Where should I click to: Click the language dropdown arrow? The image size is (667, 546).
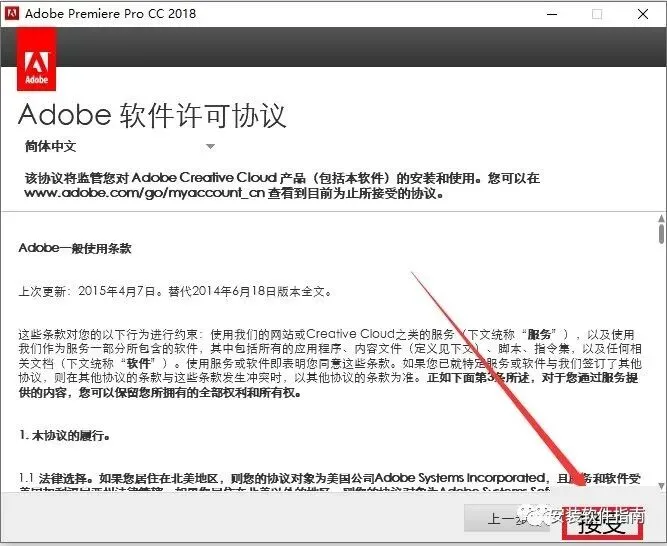pos(210,147)
